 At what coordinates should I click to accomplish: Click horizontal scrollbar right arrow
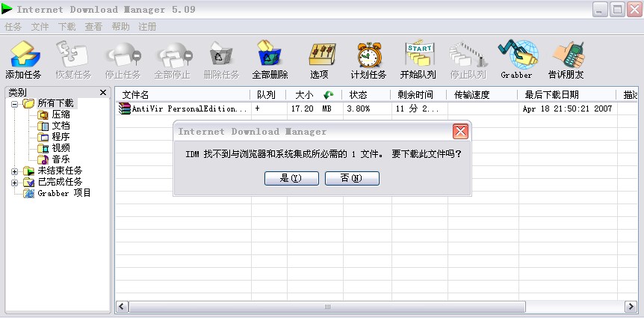[631, 307]
